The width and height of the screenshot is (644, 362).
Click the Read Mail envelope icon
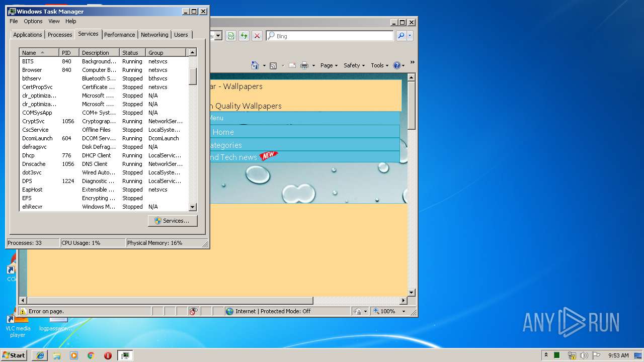(292, 65)
